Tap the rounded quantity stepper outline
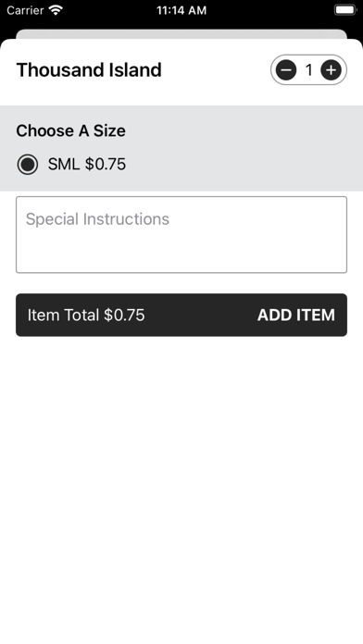Screen dimensions: 363x644 (308, 70)
